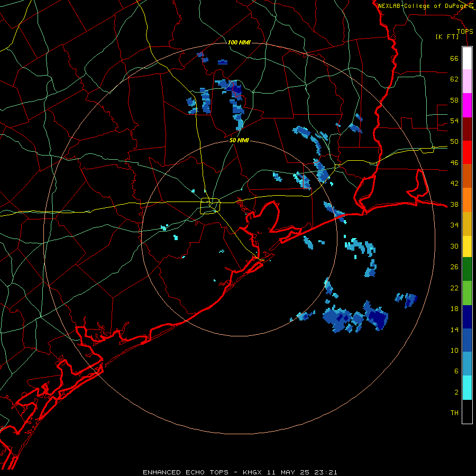Click the dark red maroon legend swatch
476x476 pixels.
tap(467, 129)
